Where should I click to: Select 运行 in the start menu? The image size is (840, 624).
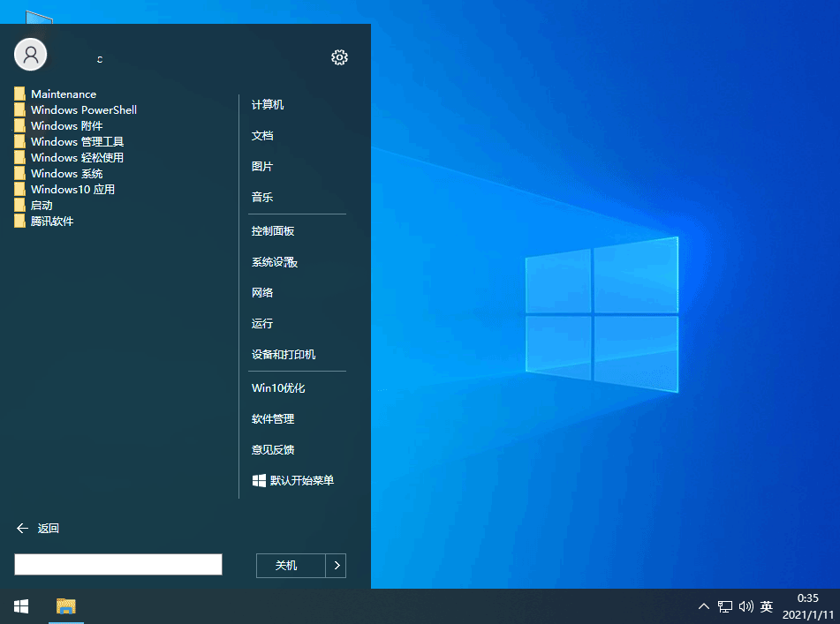click(x=262, y=324)
